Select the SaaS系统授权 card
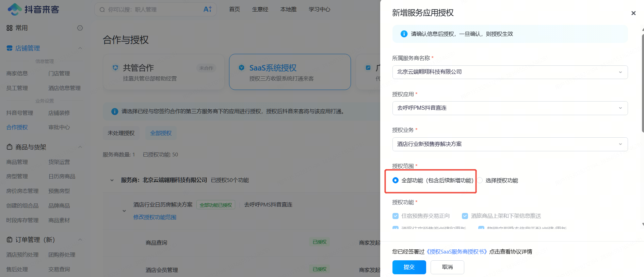Screen dimensions: 644x277 (x=290, y=72)
